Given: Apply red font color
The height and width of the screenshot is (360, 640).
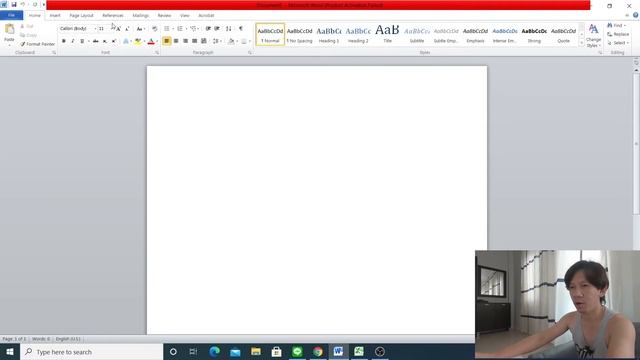Looking at the screenshot, I should (151, 41).
